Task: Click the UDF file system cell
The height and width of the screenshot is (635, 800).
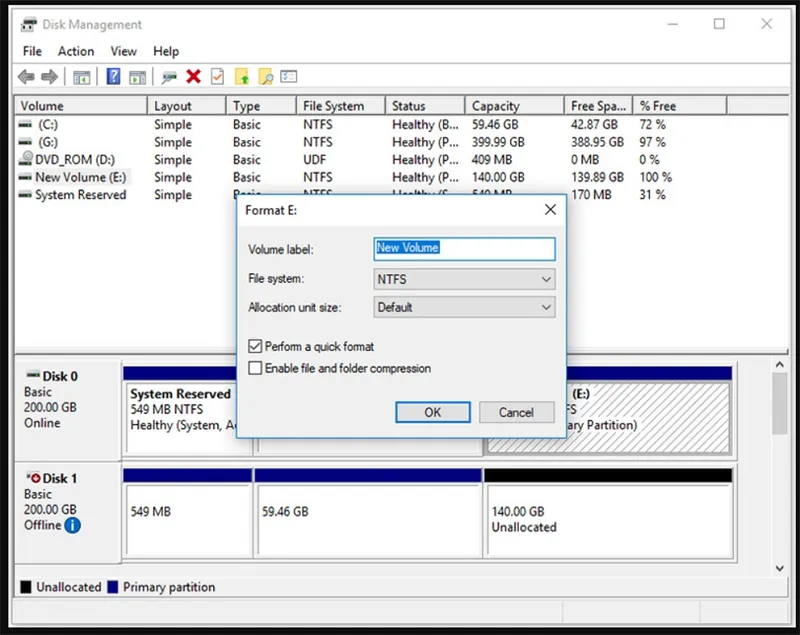Action: [x=314, y=160]
